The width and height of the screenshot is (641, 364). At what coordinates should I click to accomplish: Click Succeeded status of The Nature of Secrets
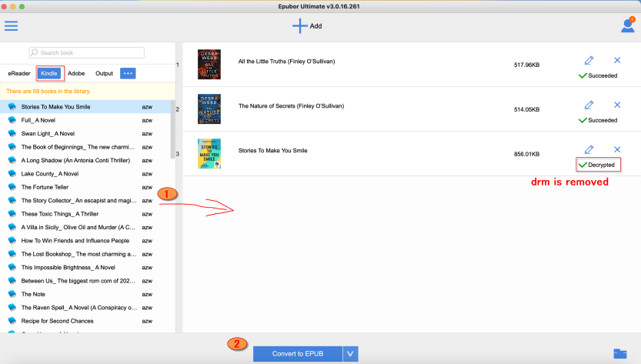click(598, 120)
